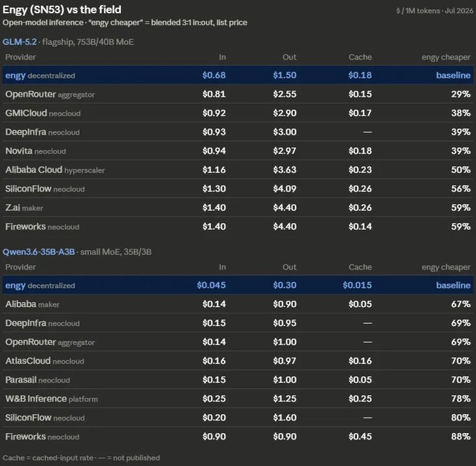The height and width of the screenshot is (466, 476).
Task: Select SiliconFlow neocloud in GLM-5.2 table
Action: pos(45,189)
